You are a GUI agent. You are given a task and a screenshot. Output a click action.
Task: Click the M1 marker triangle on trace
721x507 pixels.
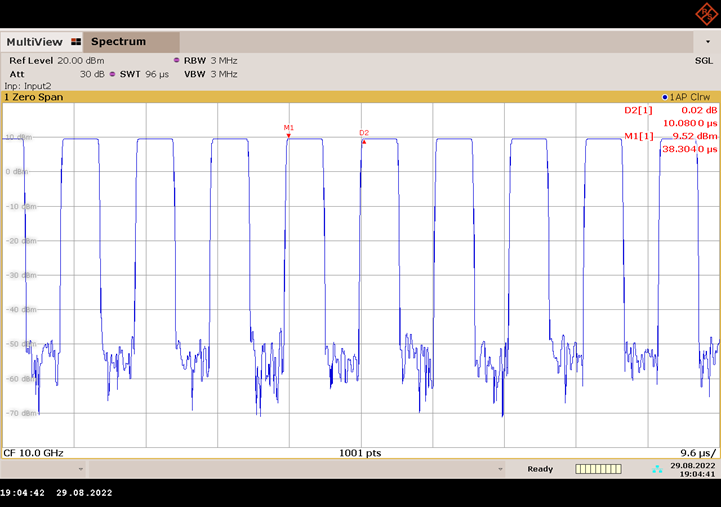tap(289, 136)
